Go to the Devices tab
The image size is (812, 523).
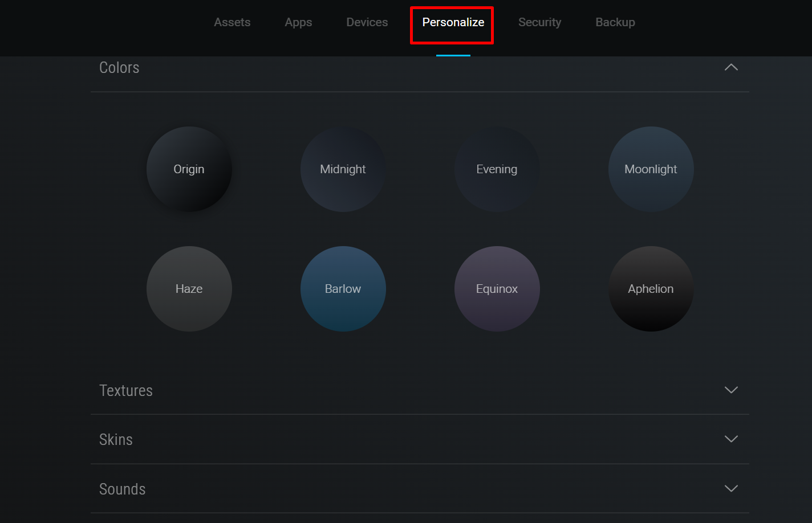(367, 22)
